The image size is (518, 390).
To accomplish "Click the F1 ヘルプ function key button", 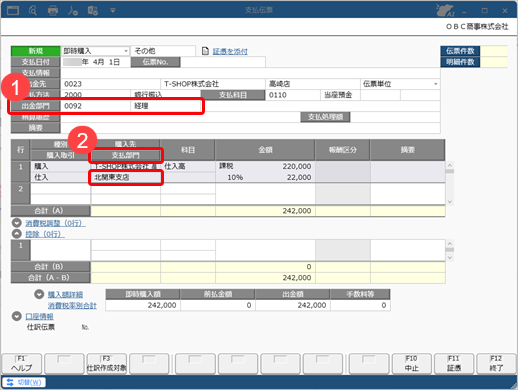I will [22, 363].
